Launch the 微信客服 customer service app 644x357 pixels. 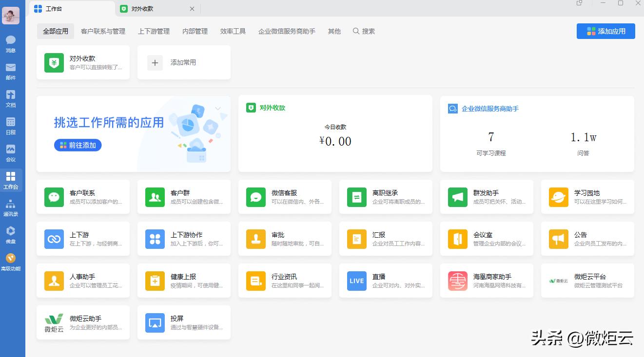click(x=285, y=196)
